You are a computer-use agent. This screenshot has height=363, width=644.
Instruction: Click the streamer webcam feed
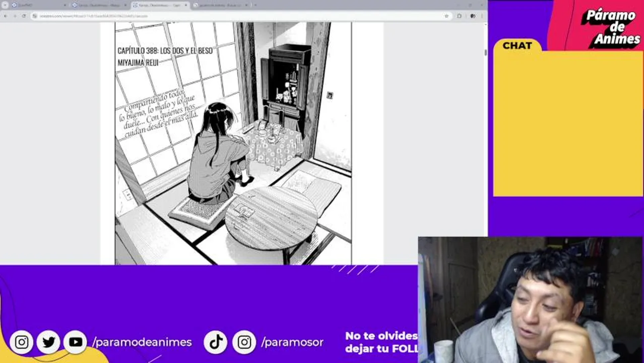tap(531, 300)
